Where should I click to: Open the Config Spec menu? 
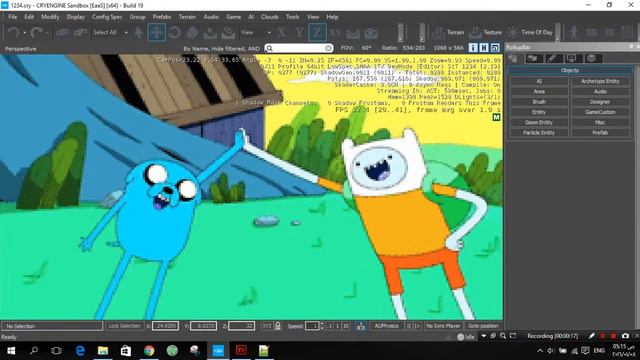pos(107,17)
